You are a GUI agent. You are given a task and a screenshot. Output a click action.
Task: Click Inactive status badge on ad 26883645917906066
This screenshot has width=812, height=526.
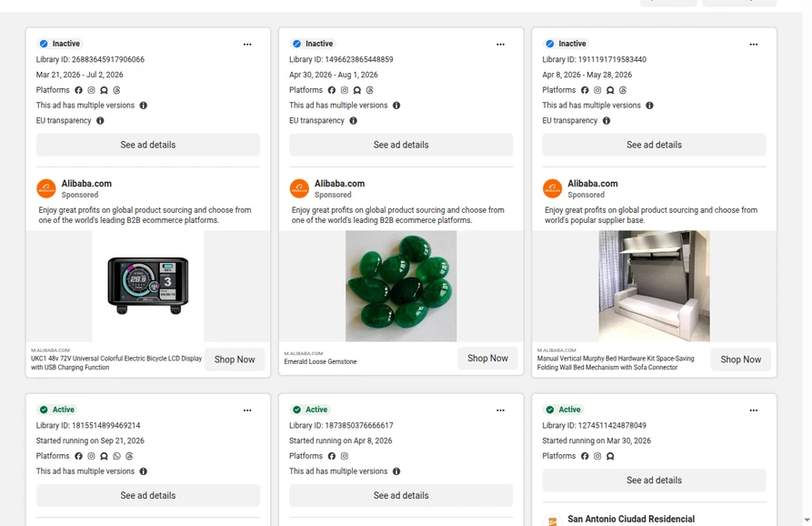click(61, 44)
